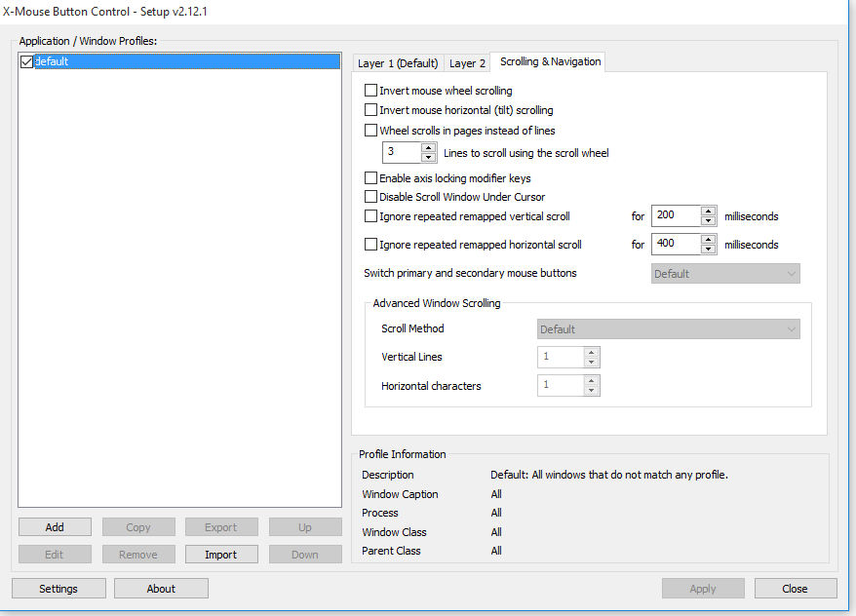Decrease the 400 milliseconds value
The image size is (856, 616).
pyautogui.click(x=709, y=250)
